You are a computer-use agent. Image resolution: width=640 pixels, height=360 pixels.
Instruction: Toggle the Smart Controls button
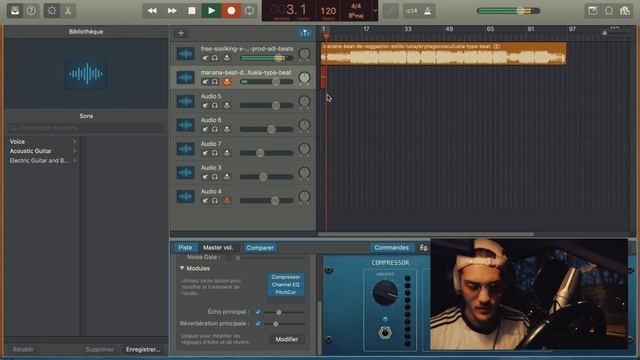pos(52,11)
